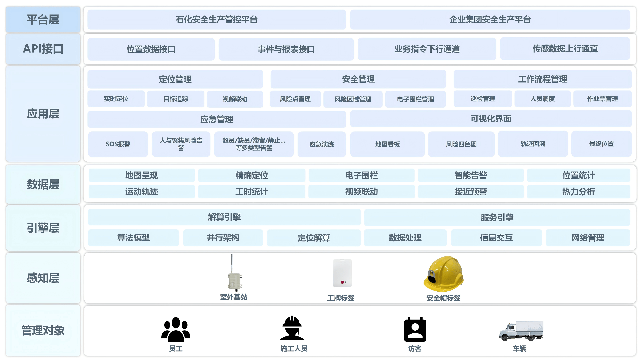Image resolution: width=642 pixels, height=364 pixels.
Task: Select the 车辆 truck image
Action: pos(521,331)
